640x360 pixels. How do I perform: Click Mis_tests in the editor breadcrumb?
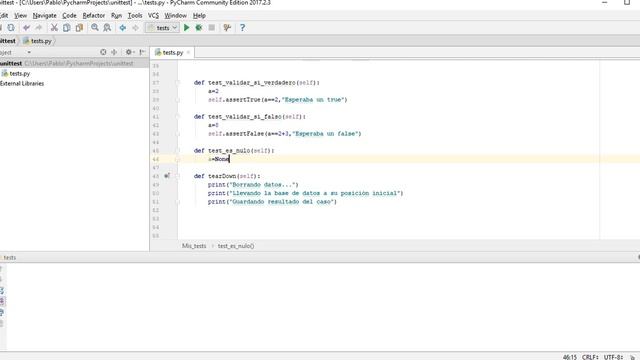pyautogui.click(x=194, y=246)
